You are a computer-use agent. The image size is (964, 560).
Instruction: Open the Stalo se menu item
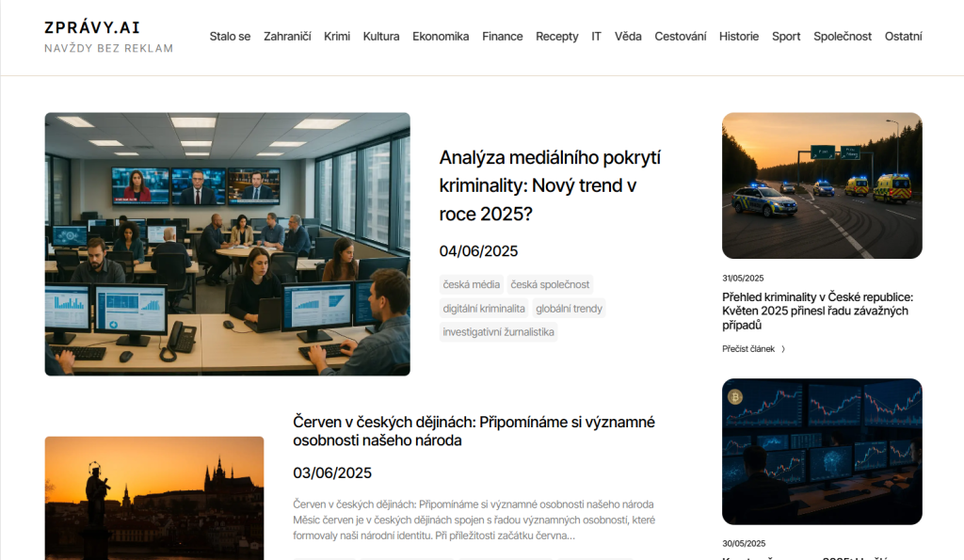pyautogui.click(x=230, y=37)
